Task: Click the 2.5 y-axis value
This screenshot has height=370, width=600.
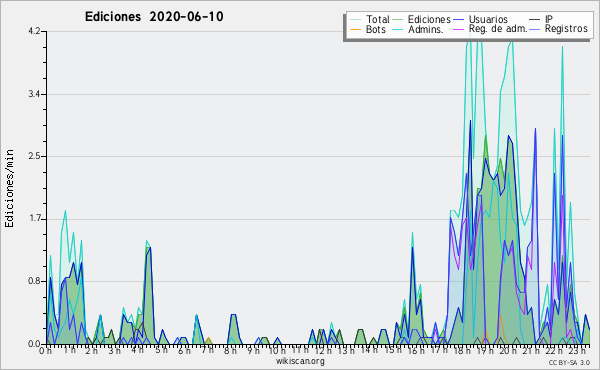Action: (34, 156)
